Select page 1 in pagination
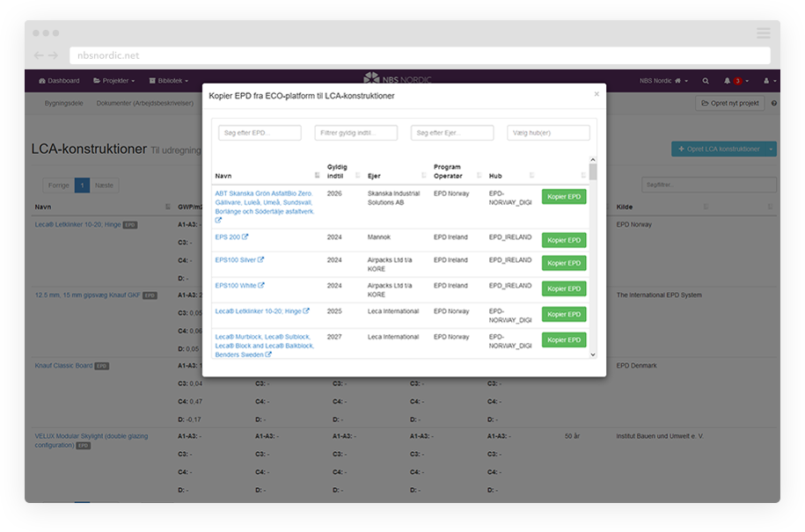The width and height of the screenshot is (805, 532). point(82,186)
